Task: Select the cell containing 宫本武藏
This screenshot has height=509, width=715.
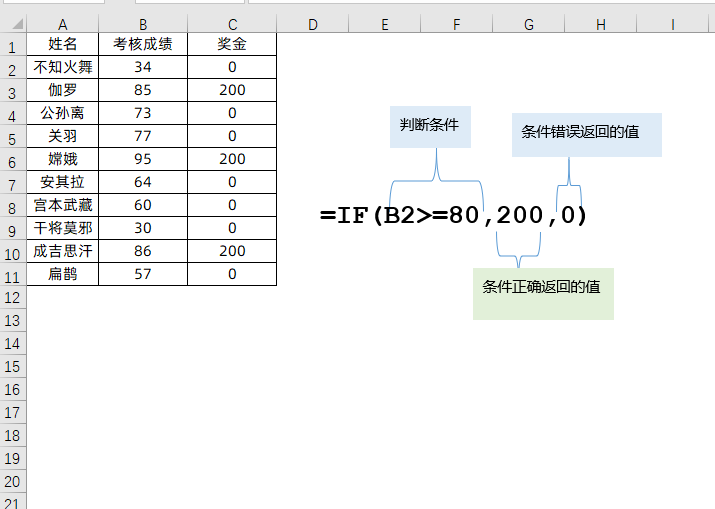Action: 62,205
